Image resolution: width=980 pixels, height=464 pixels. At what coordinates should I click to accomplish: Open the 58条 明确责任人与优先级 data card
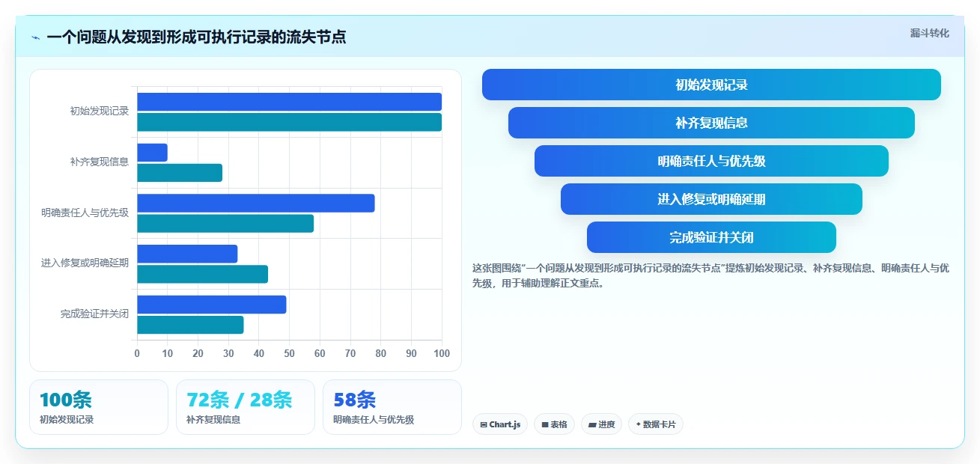392,407
